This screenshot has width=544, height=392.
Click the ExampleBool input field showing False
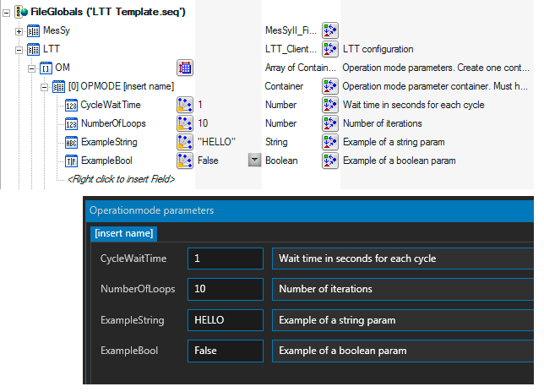pyautogui.click(x=226, y=351)
